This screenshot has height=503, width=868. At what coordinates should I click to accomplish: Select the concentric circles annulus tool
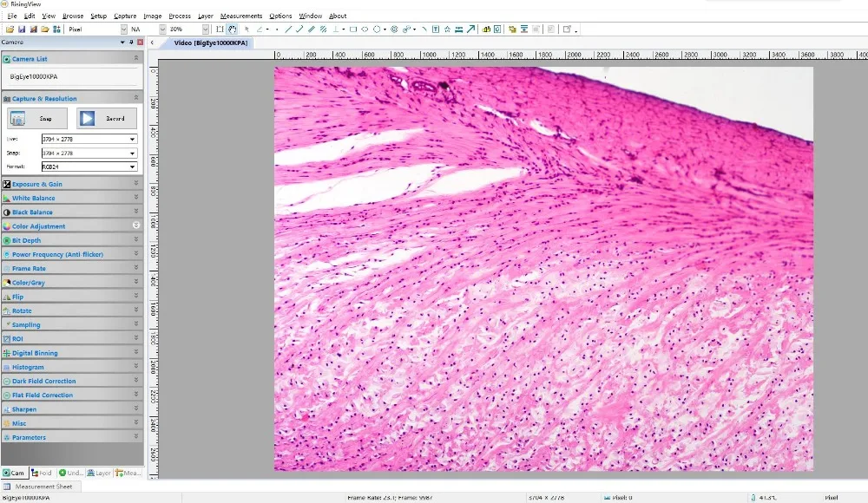pos(394,29)
